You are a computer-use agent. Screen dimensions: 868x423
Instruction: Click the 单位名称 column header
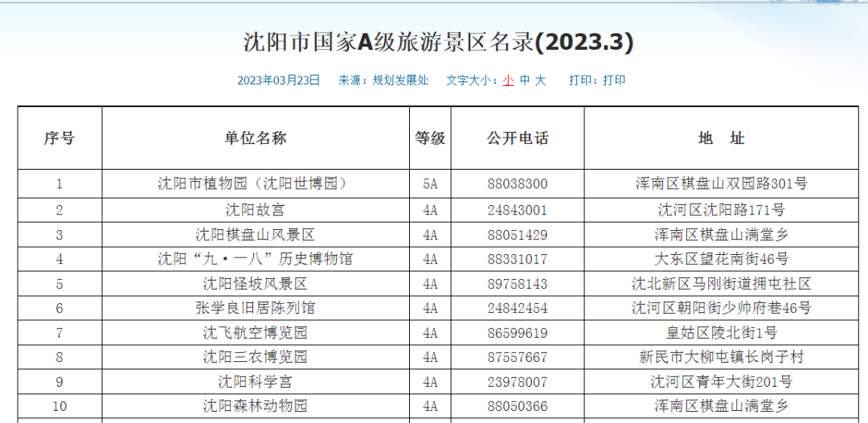click(256, 138)
